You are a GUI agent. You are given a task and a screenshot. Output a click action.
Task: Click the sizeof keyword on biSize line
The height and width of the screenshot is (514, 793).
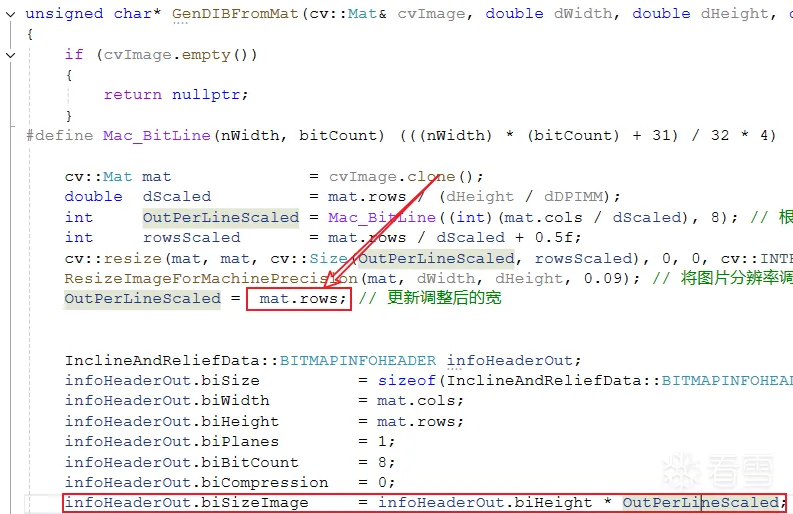click(407, 380)
